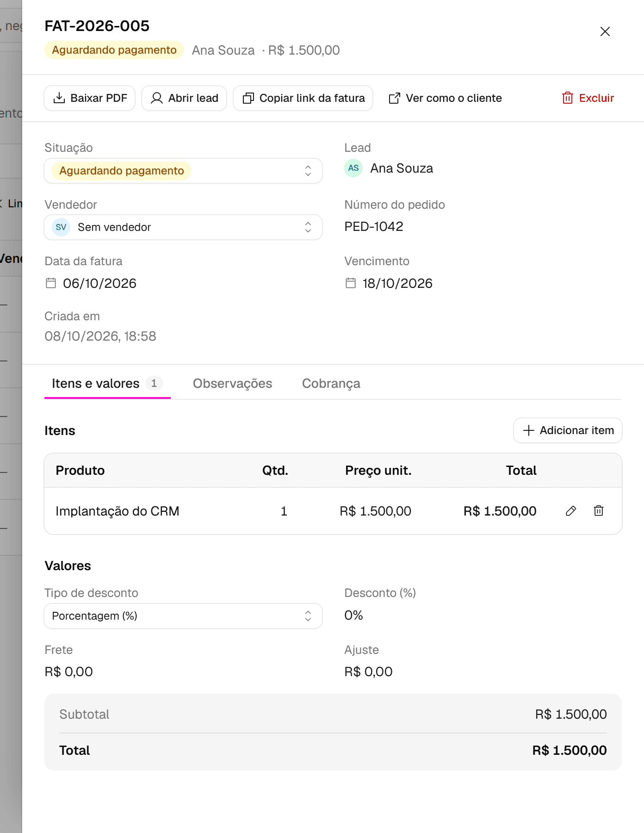Switch to the Observações tab
644x833 pixels.
tap(232, 384)
